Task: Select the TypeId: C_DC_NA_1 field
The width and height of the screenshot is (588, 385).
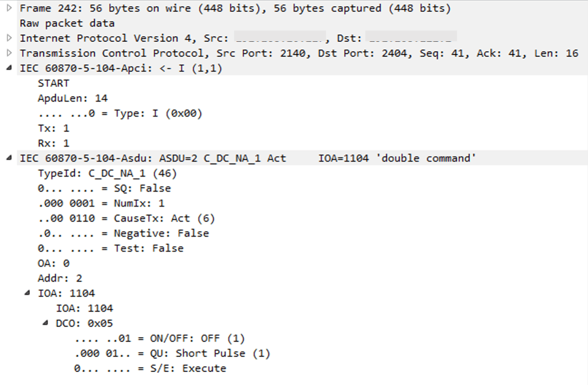Action: point(107,173)
